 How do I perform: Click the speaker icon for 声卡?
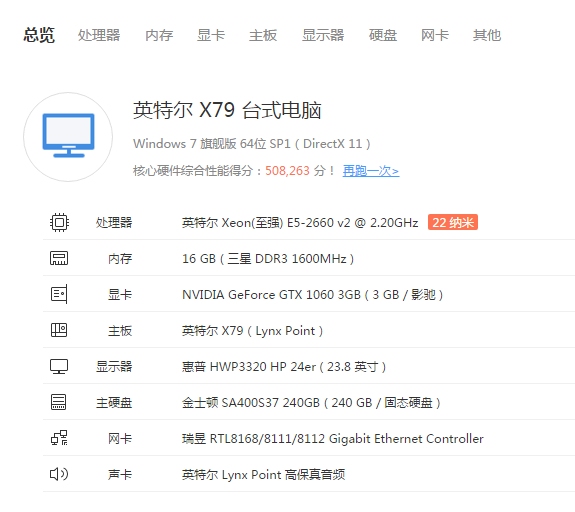(59, 474)
